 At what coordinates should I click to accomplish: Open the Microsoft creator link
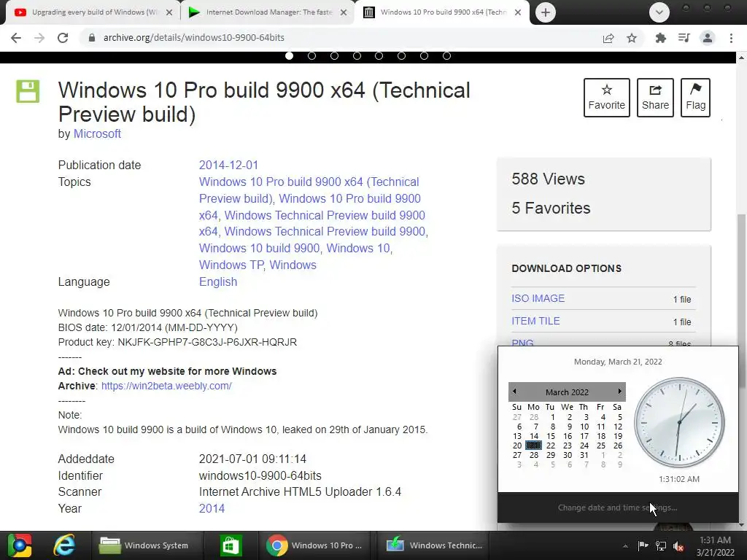tap(97, 134)
